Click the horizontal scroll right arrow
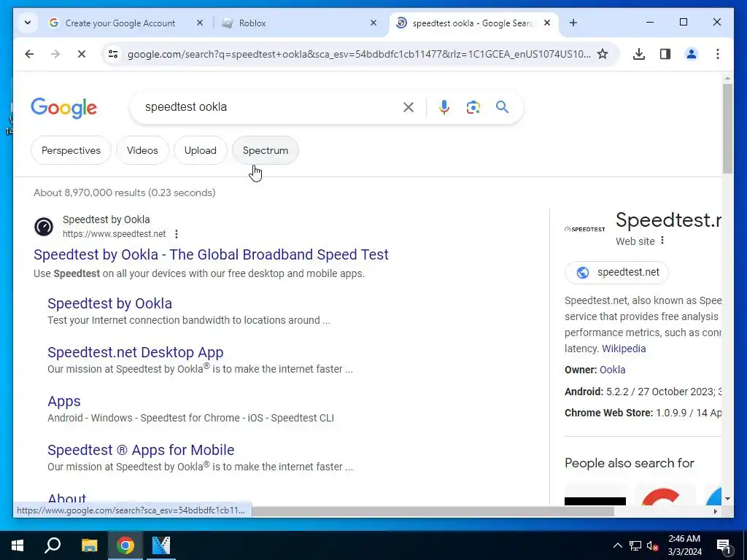This screenshot has height=560, width=747. pyautogui.click(x=715, y=511)
